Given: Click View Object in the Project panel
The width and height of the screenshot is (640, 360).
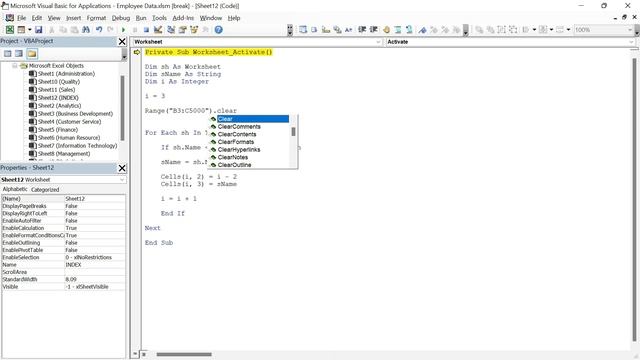Looking at the screenshot, I should [19, 53].
